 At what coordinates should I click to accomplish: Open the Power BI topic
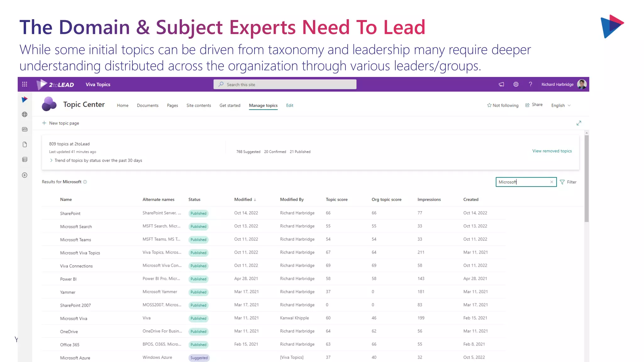pos(68,279)
